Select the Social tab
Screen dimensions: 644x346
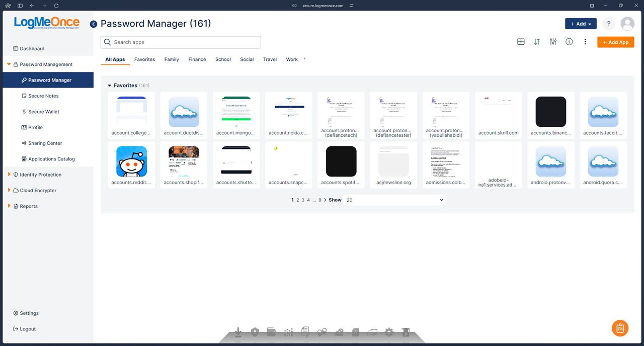pos(247,59)
